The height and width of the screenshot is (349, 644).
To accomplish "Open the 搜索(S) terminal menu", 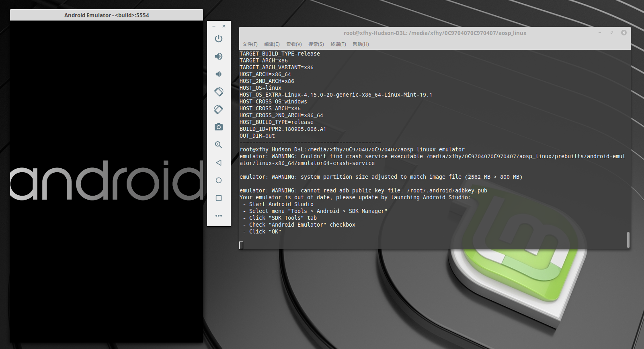I will click(x=316, y=44).
